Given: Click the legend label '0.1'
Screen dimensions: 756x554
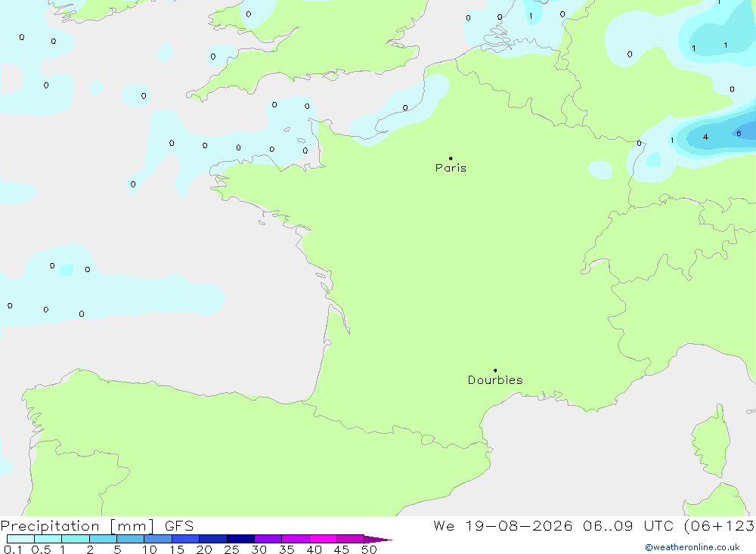Looking at the screenshot, I should pyautogui.click(x=13, y=549).
